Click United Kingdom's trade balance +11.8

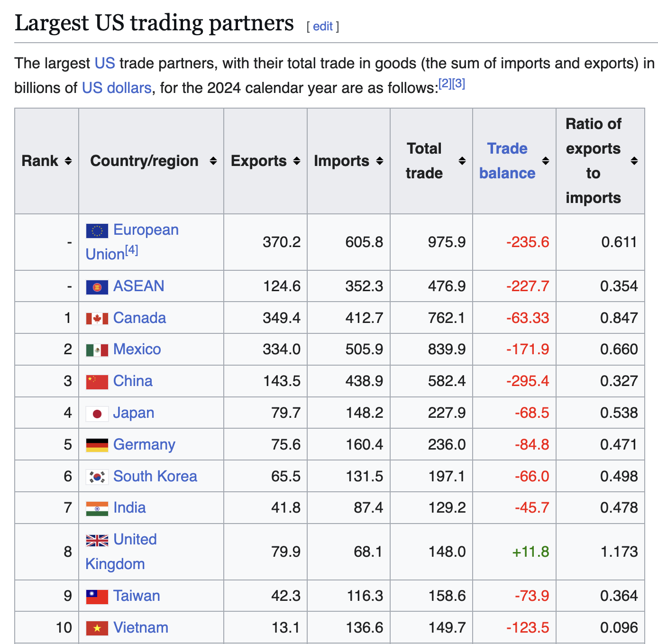point(530,552)
